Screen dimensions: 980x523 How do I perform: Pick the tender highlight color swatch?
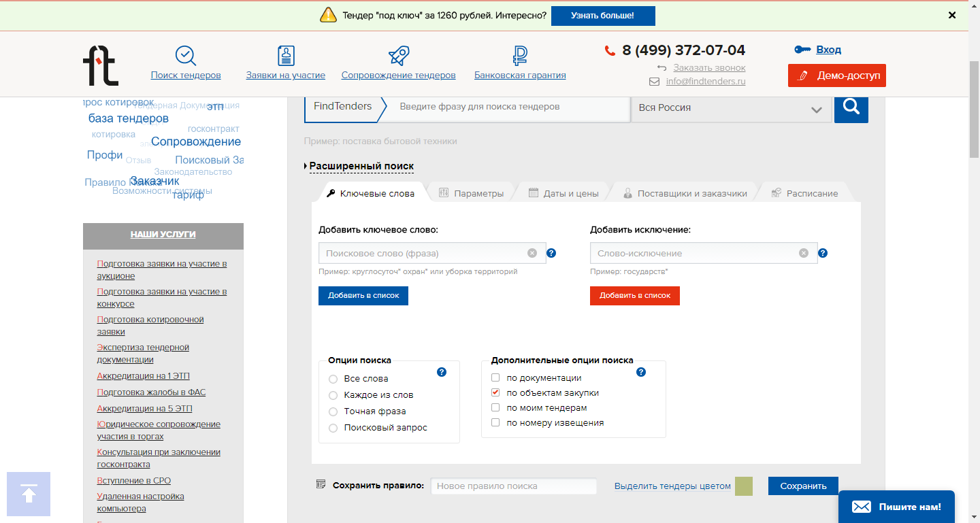click(x=744, y=486)
